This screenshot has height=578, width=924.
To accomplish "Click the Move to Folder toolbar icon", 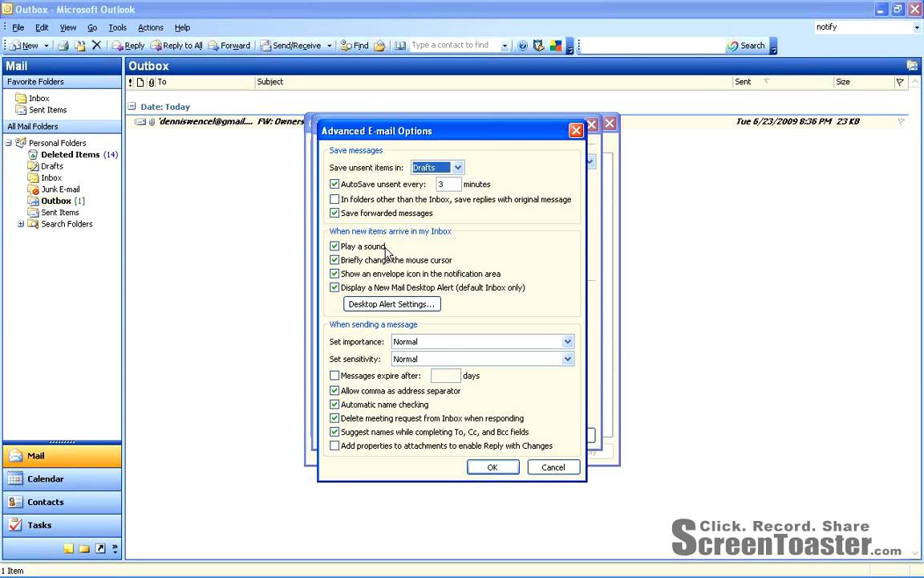I will pyautogui.click(x=79, y=46).
